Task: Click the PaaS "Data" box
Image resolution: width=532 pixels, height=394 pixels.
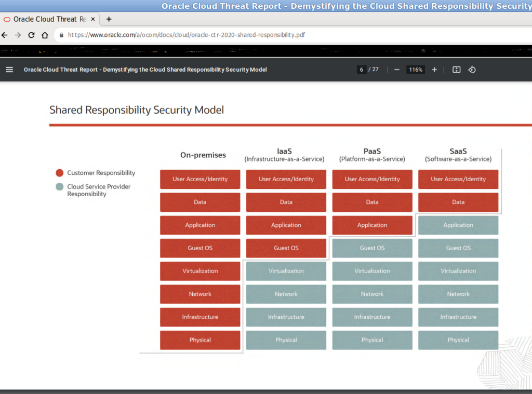Action: point(372,202)
